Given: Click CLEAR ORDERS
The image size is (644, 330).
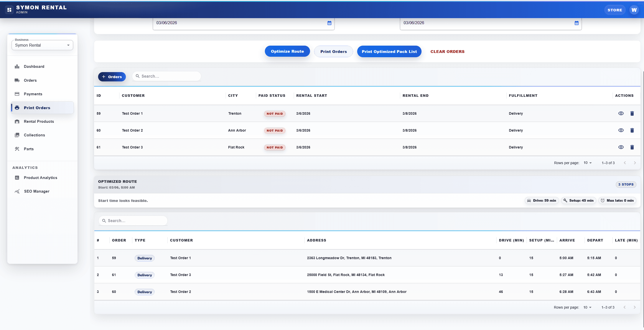Looking at the screenshot, I should 447,51.
